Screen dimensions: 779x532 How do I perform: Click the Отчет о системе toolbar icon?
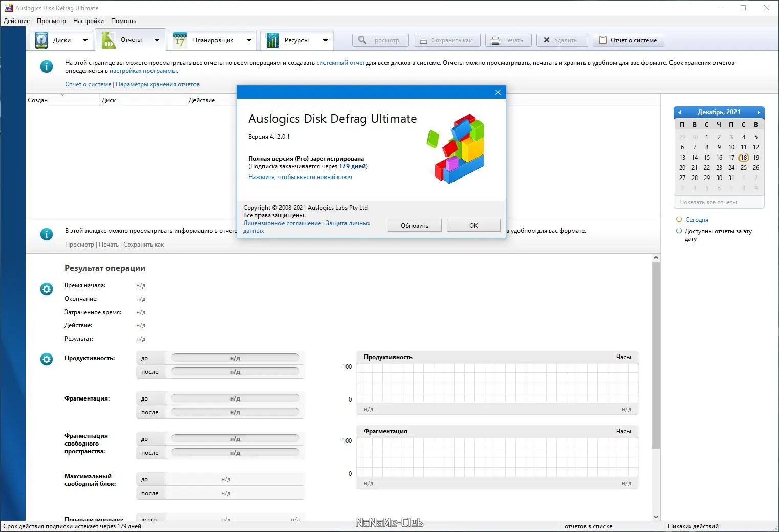pyautogui.click(x=603, y=40)
